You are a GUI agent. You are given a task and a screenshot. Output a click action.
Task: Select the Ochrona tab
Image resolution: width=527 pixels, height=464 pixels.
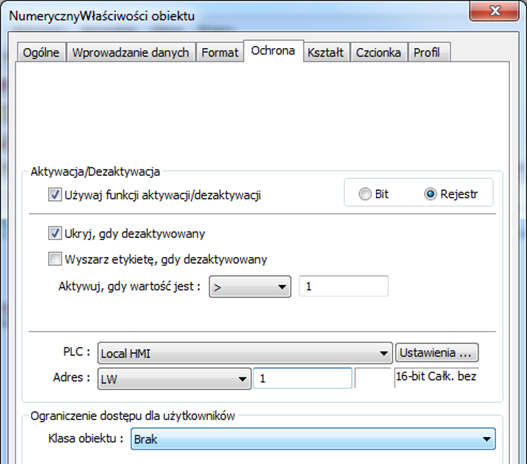pyautogui.click(x=273, y=51)
